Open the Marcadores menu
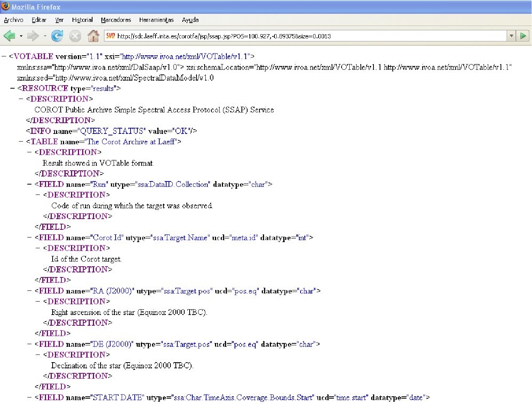 point(116,20)
